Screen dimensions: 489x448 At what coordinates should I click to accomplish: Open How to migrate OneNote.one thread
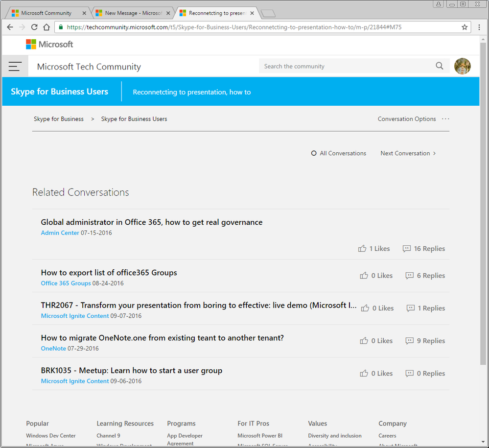[162, 338]
